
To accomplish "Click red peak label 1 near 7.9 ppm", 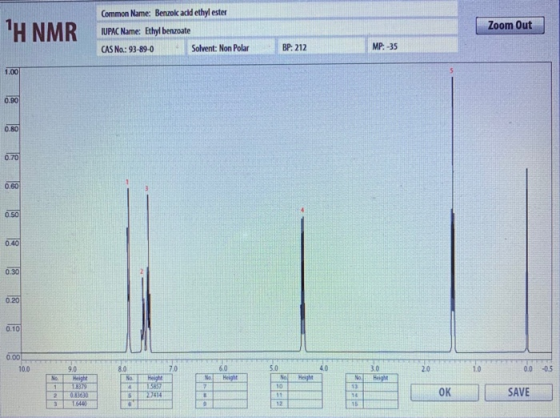I will 127,182.
